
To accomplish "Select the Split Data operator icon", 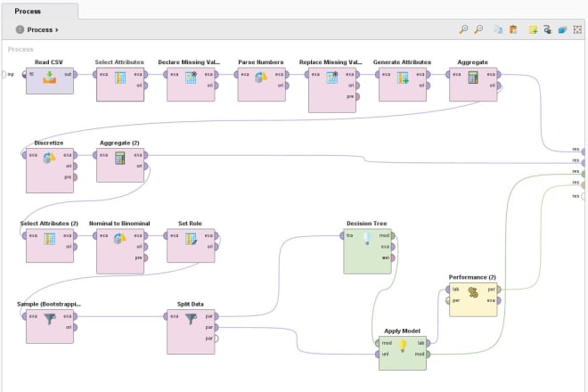I will click(x=192, y=321).
